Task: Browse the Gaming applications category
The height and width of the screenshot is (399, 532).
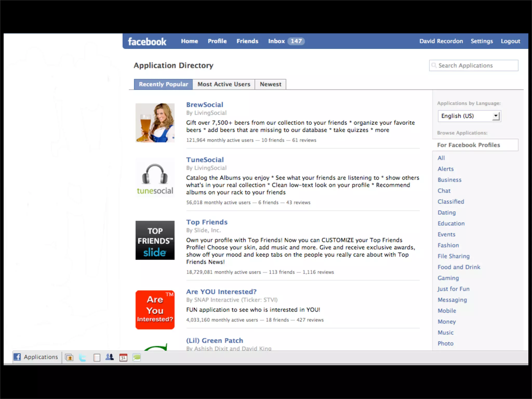Action: (x=448, y=278)
